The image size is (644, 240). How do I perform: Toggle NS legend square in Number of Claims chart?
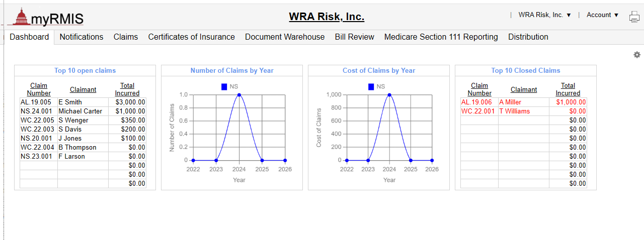[224, 87]
